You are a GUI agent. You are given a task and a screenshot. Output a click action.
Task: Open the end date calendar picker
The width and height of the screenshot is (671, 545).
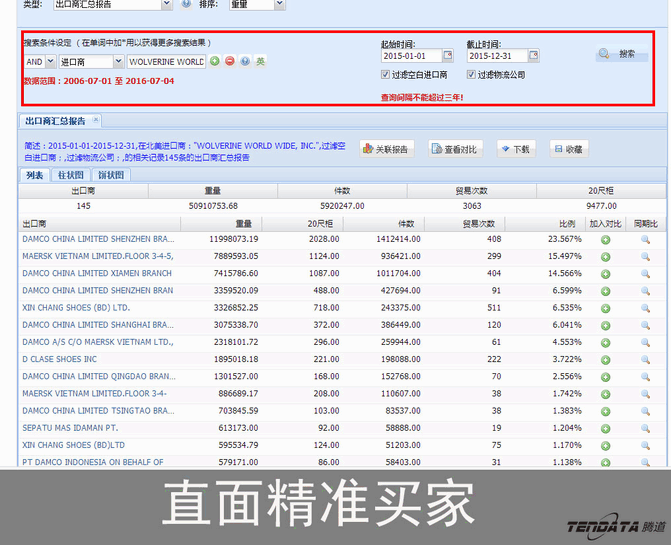[x=533, y=56]
